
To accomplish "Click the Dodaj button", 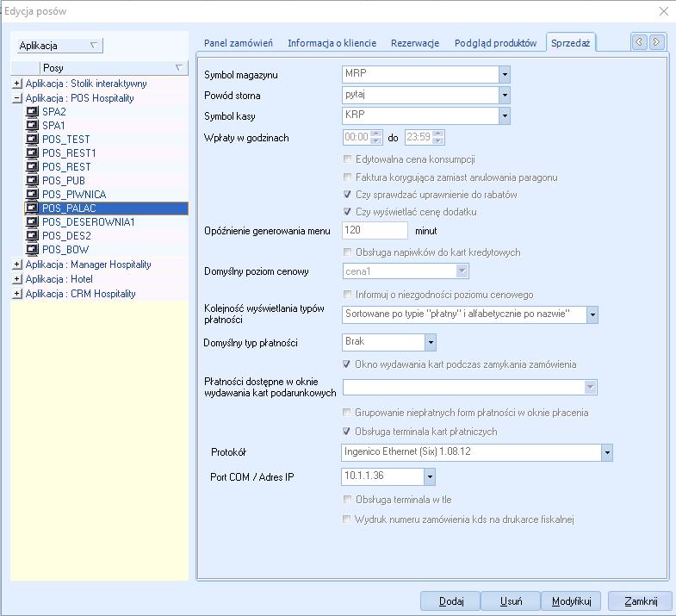I will coord(451,601).
